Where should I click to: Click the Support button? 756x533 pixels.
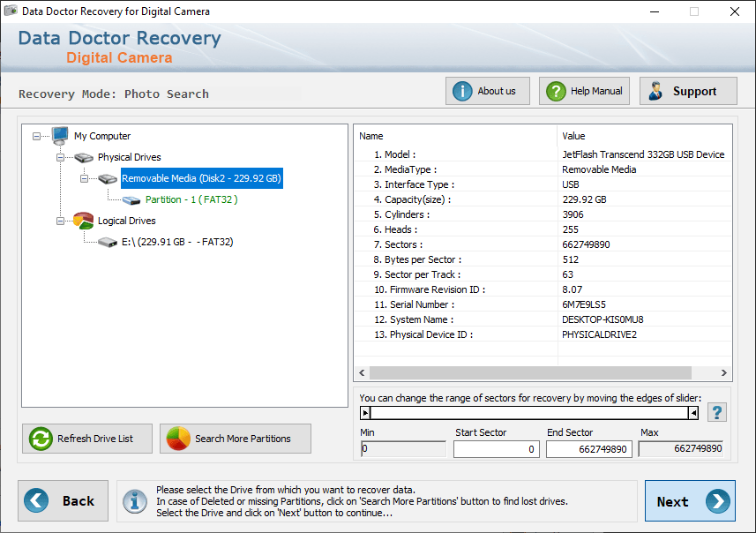tap(688, 91)
